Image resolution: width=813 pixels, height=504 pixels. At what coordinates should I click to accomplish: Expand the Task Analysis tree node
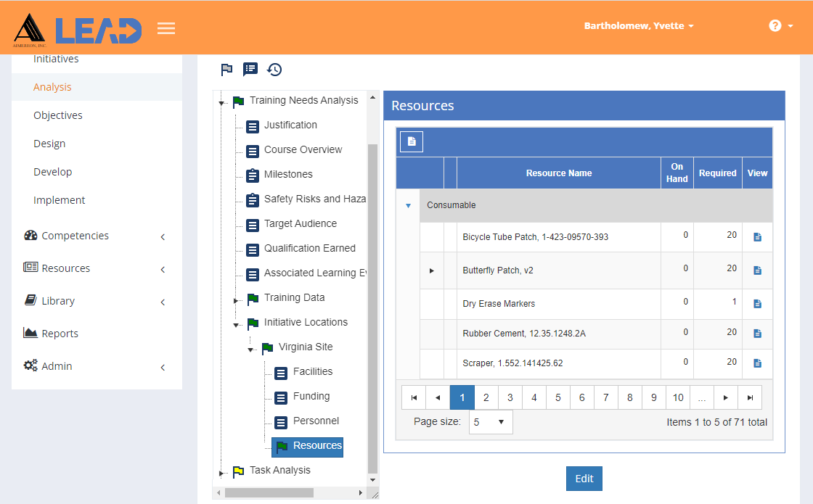pyautogui.click(x=221, y=473)
